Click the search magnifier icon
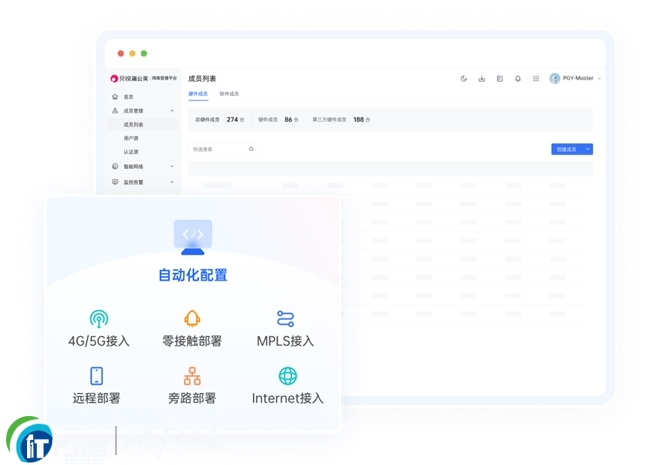The height and width of the screenshot is (465, 650). (251, 149)
